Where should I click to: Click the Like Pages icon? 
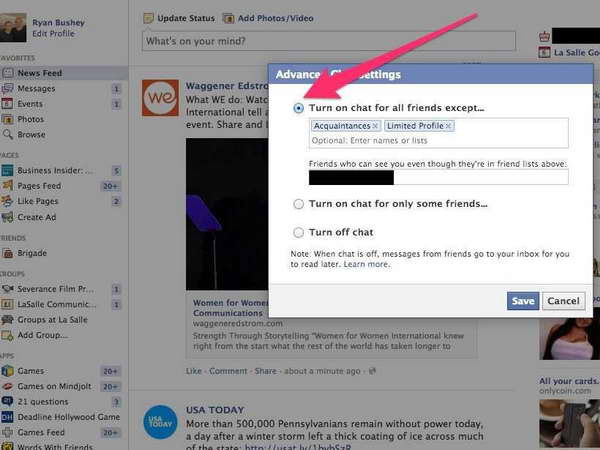point(7,201)
